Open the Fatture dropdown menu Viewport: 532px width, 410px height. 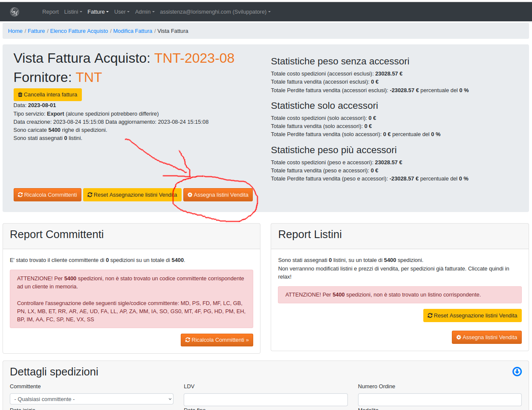98,12
